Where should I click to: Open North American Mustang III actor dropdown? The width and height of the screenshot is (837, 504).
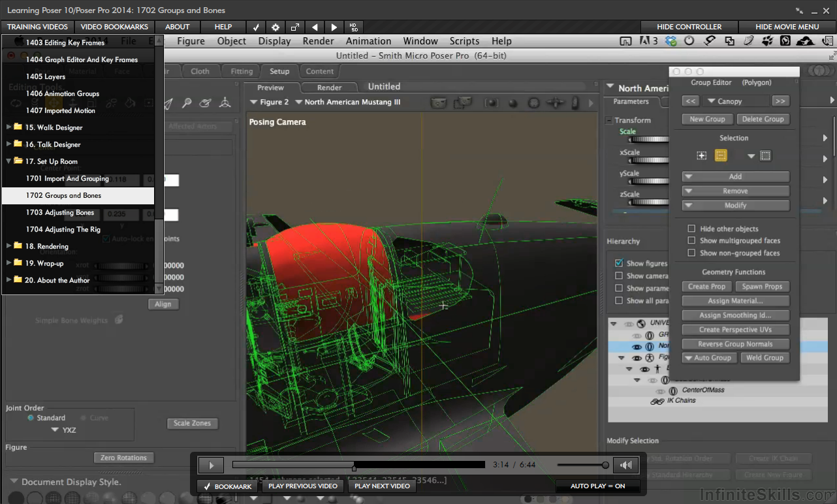pos(348,102)
